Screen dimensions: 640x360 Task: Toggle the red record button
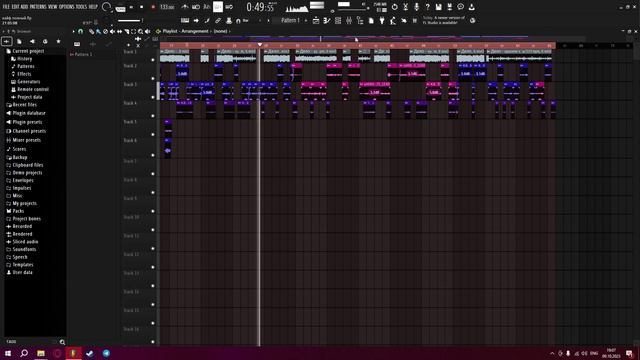[x=153, y=7]
